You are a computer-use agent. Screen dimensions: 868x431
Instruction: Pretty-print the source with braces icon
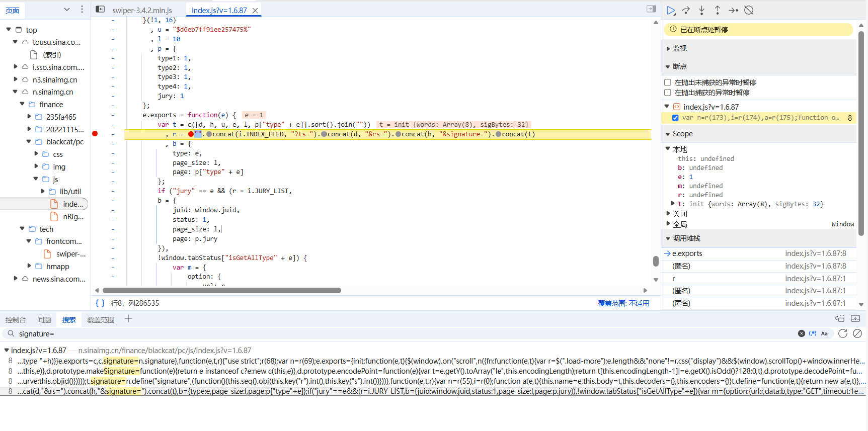click(100, 303)
